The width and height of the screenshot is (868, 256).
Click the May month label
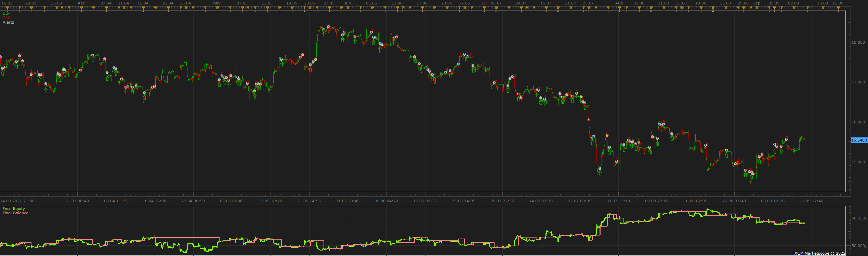point(216,3)
